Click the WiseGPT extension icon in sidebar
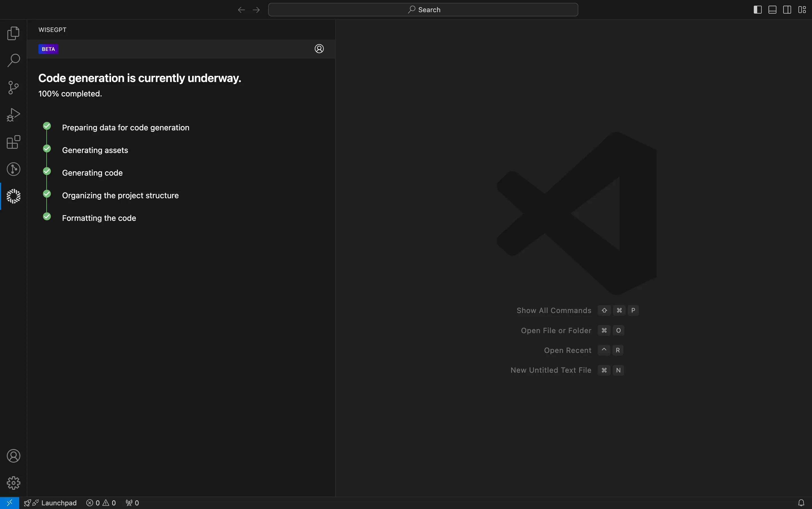Viewport: 812px width, 509px height. [14, 196]
